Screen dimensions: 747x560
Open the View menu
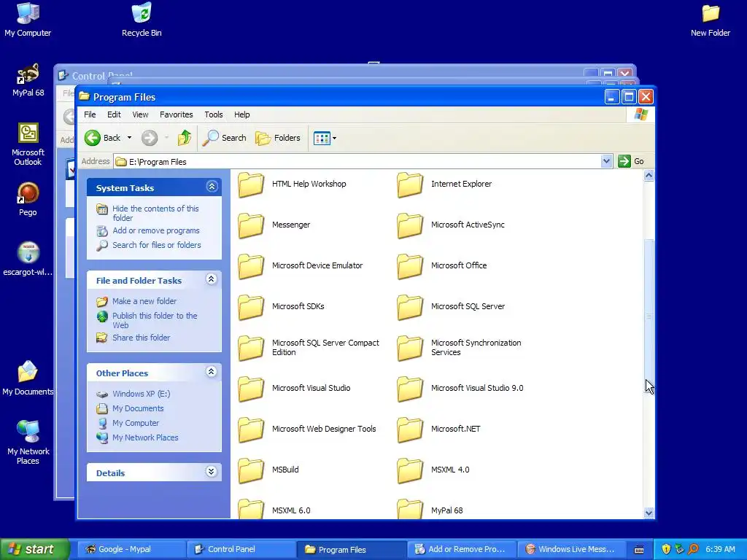click(x=140, y=114)
